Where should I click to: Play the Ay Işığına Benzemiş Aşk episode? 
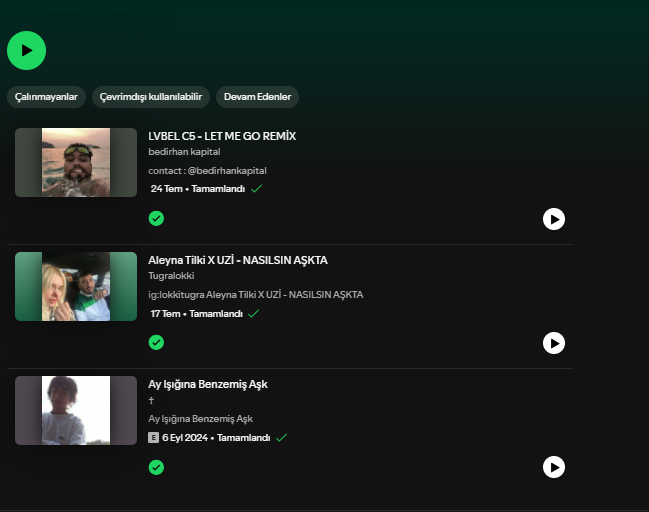[554, 467]
